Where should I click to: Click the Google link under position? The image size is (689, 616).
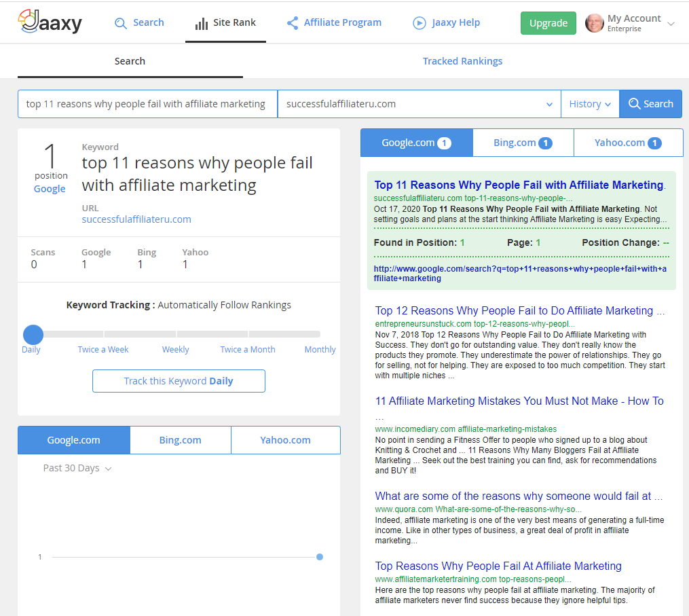point(50,189)
